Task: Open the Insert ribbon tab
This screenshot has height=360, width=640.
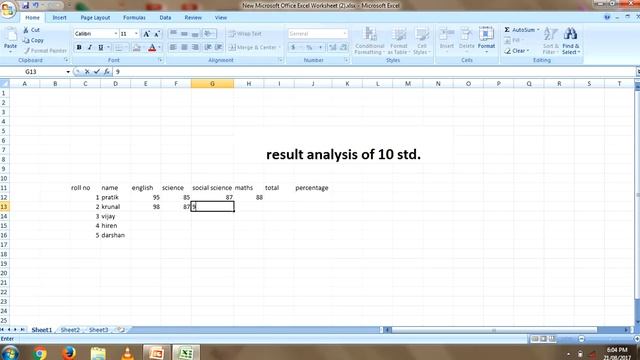Action: click(x=59, y=18)
